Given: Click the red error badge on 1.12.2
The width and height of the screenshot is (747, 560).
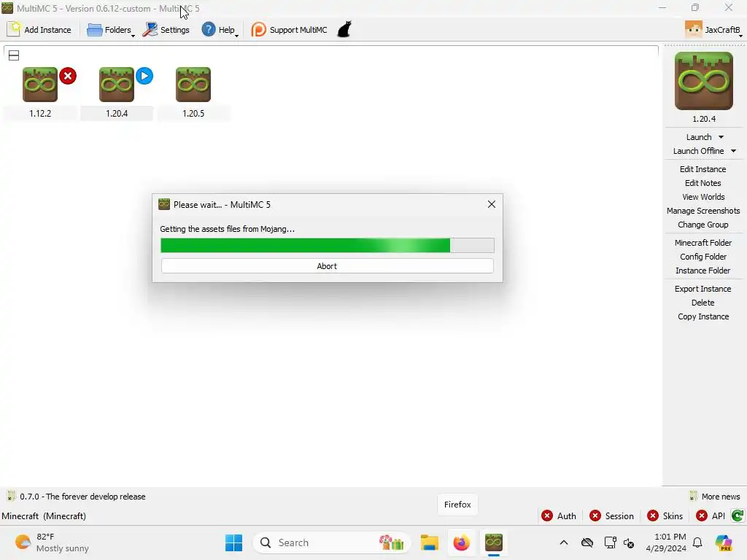Looking at the screenshot, I should tap(68, 76).
